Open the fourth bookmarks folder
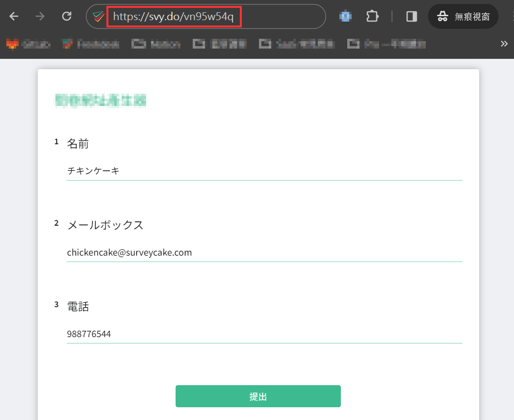 point(219,44)
